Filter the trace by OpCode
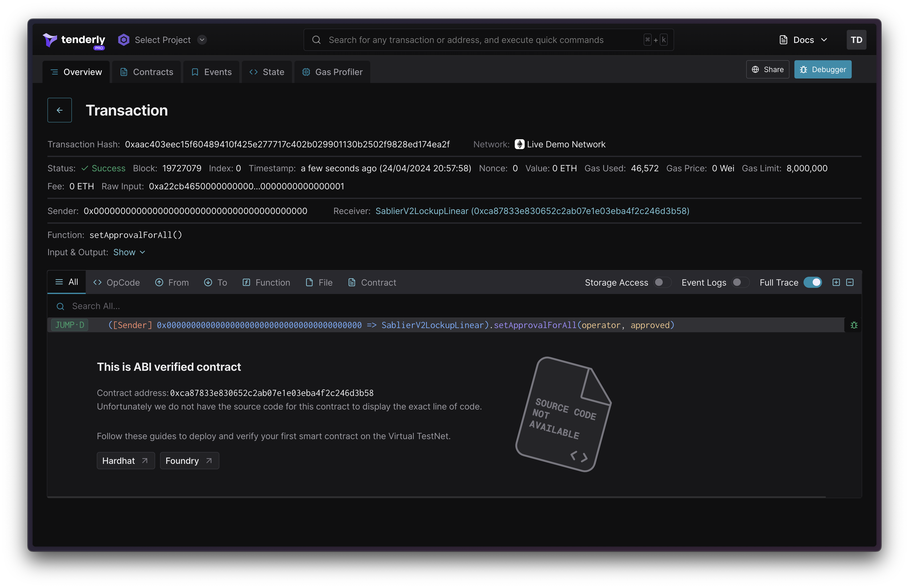Image resolution: width=909 pixels, height=588 pixels. pos(117,282)
